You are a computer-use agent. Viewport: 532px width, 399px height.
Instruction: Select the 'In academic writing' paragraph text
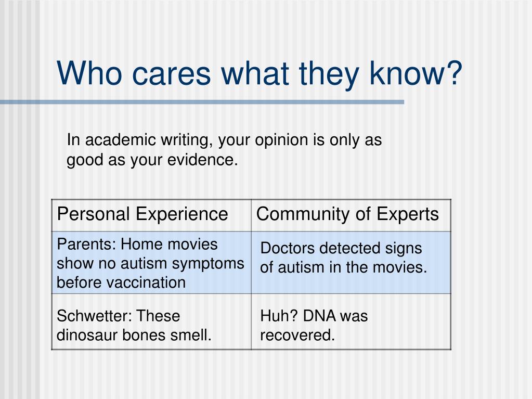[224, 150]
